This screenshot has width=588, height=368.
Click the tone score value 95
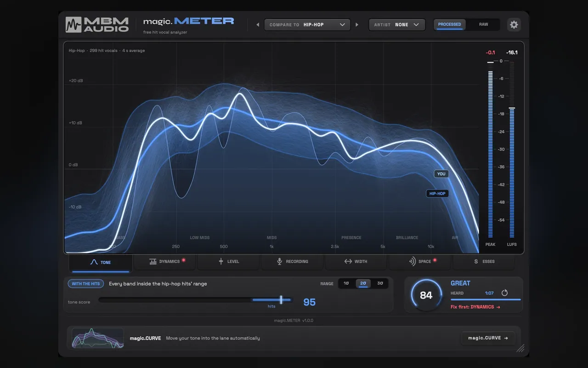pyautogui.click(x=310, y=302)
